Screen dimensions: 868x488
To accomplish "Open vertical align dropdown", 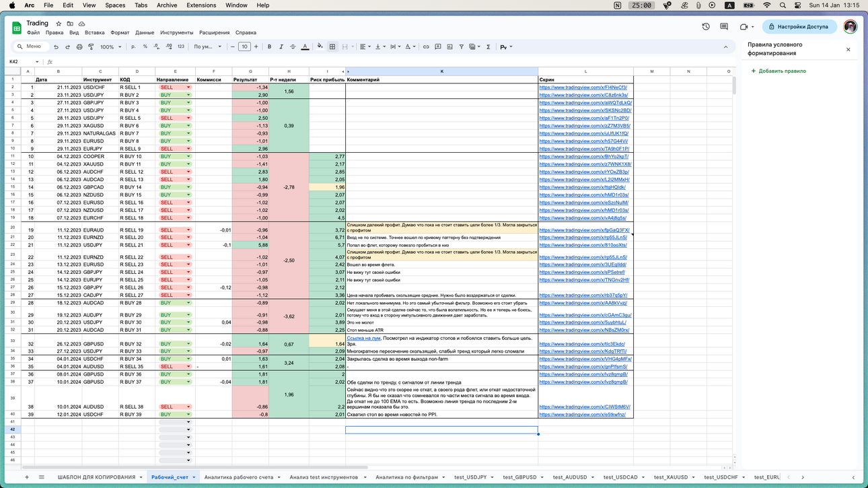I will [379, 47].
